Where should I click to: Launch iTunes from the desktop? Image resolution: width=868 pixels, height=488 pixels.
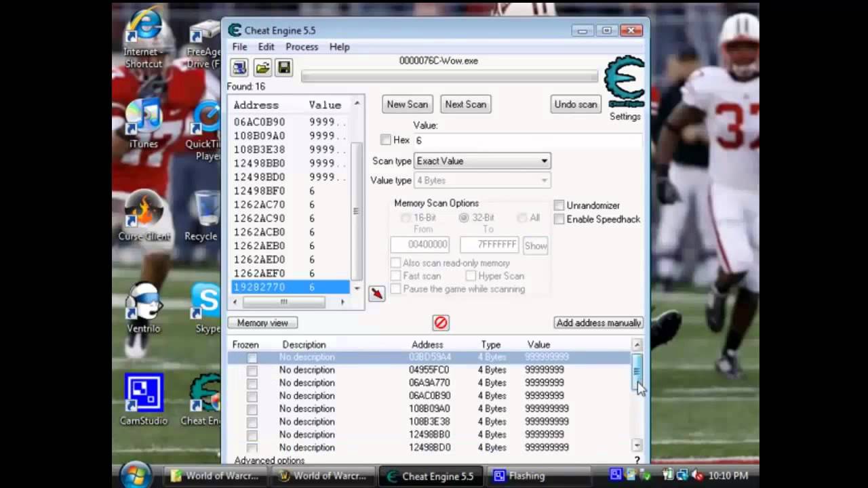pos(143,124)
